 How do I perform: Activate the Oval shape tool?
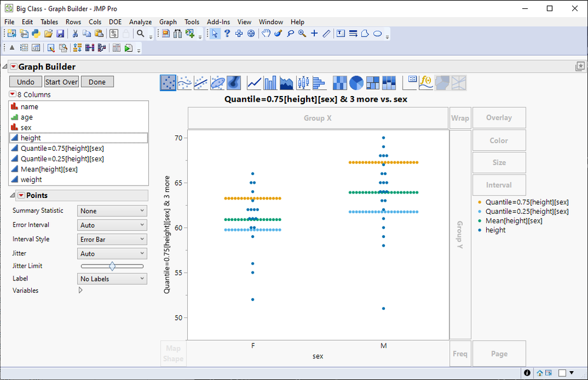[378, 34]
